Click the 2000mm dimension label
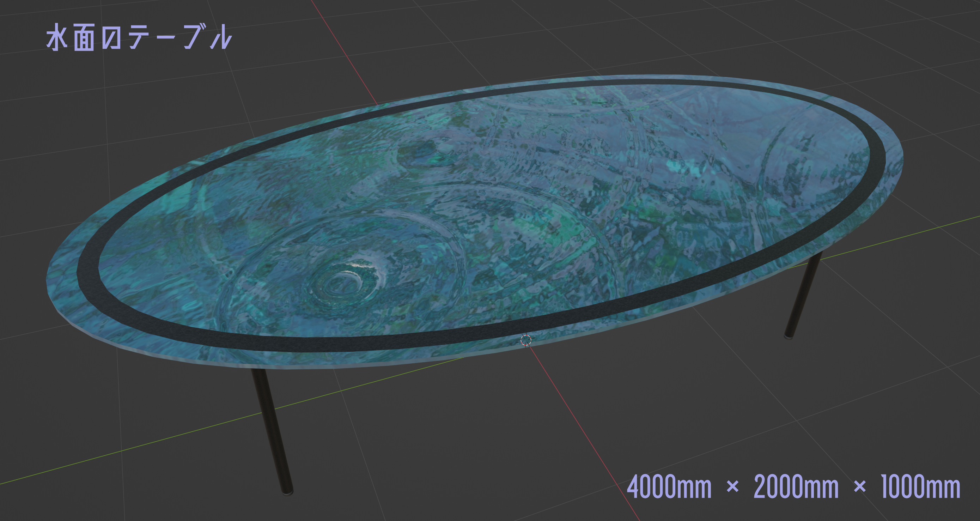This screenshot has height=521, width=980. (796, 487)
